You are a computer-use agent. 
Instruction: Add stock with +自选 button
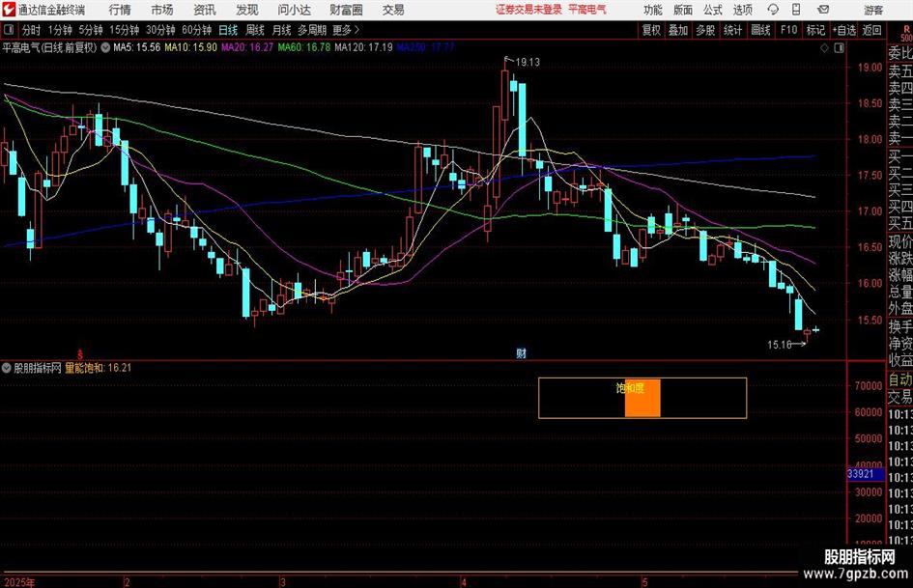(843, 30)
